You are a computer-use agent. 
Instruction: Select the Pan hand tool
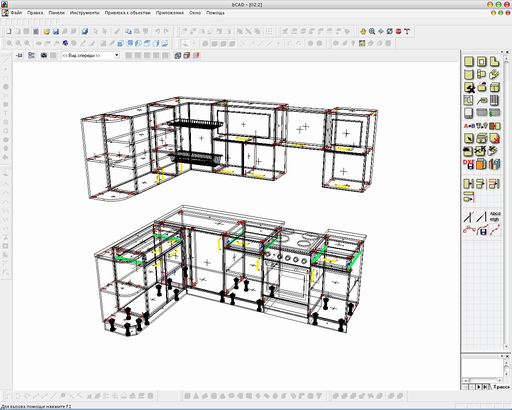pyautogui.click(x=363, y=31)
